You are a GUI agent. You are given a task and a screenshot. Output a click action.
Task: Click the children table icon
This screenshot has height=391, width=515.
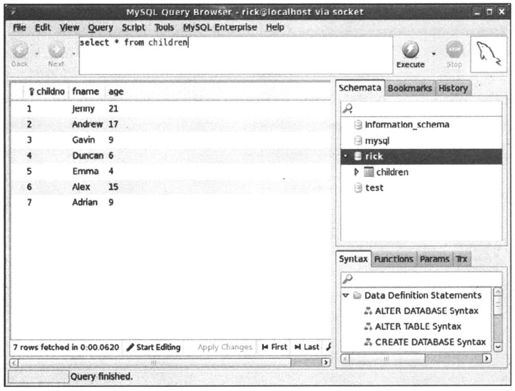[x=369, y=172]
